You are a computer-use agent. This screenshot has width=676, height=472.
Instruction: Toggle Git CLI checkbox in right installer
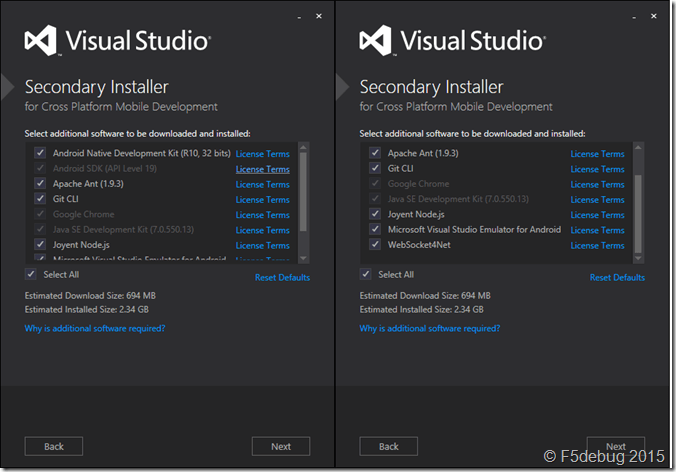[x=375, y=168]
